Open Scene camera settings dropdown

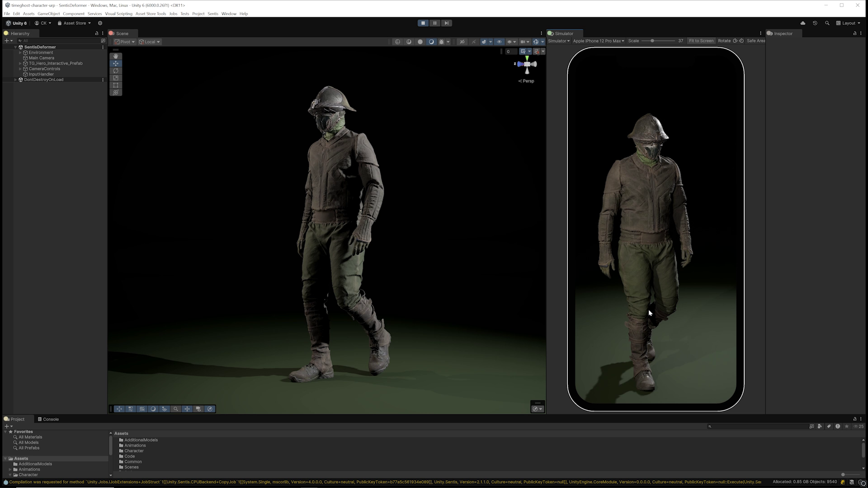pyautogui.click(x=524, y=42)
